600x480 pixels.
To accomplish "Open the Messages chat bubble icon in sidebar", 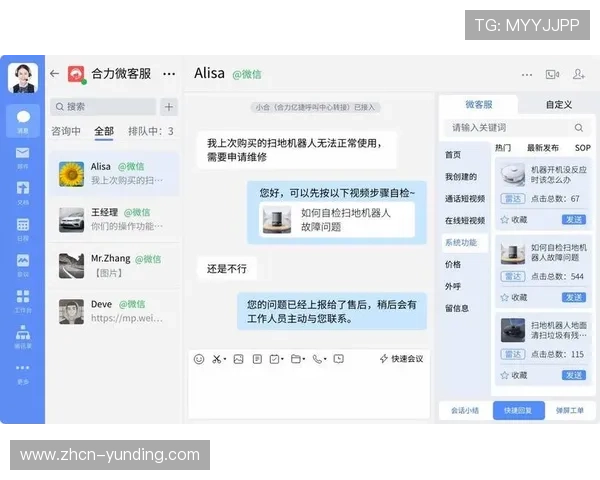I will (23, 117).
